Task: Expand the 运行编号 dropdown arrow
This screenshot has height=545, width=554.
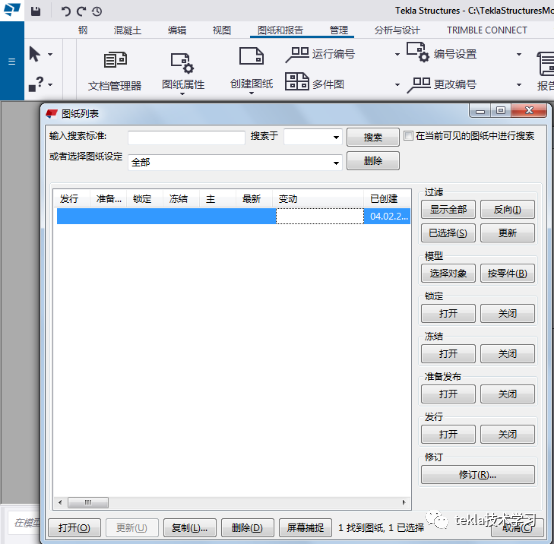Action: 397,54
